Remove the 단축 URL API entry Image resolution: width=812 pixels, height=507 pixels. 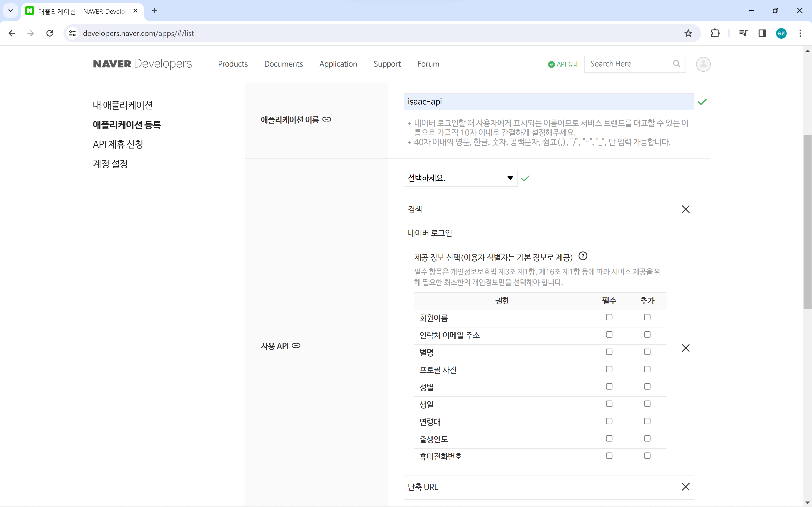point(685,487)
